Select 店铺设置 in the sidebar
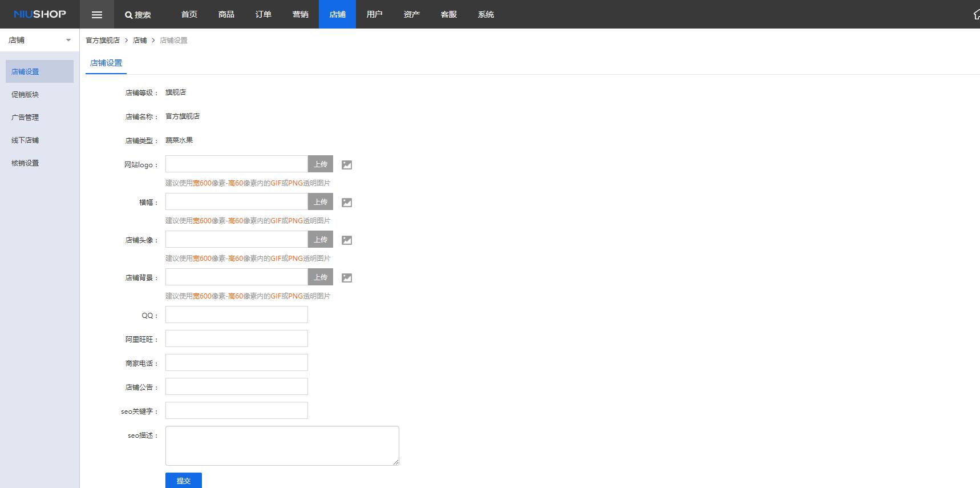This screenshot has height=488, width=980. [39, 71]
